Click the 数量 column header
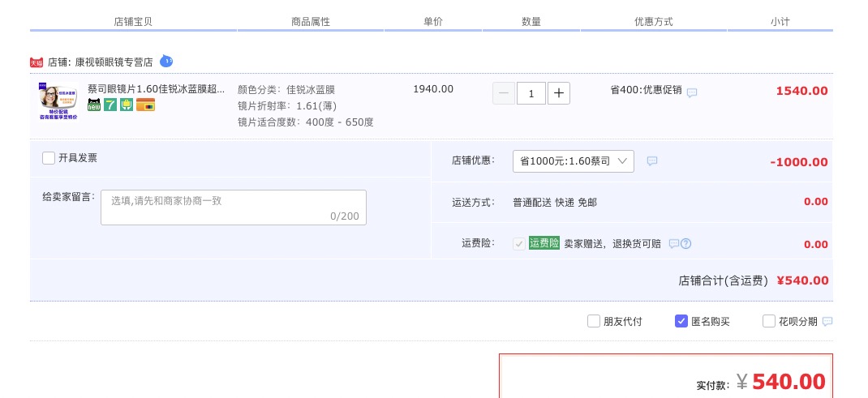 tap(531, 22)
